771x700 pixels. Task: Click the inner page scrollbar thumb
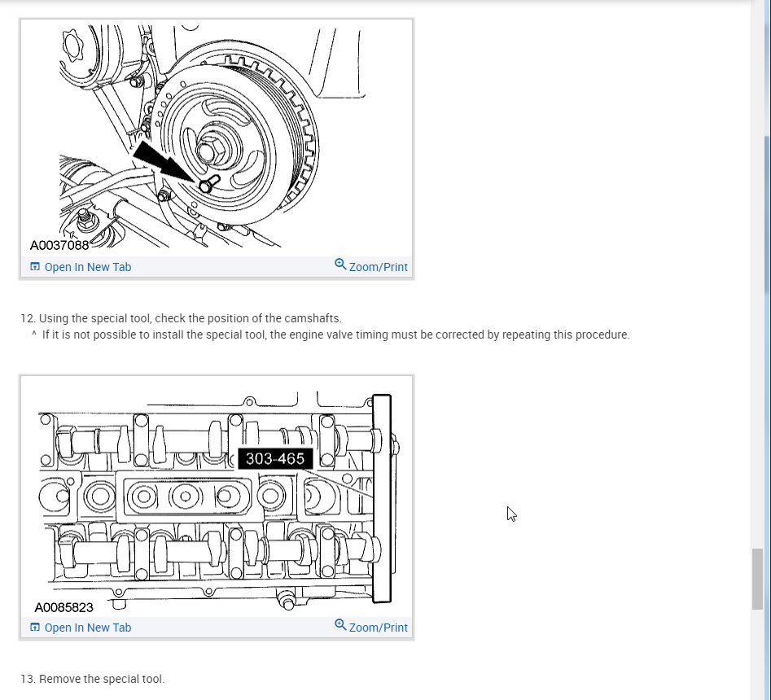click(x=757, y=579)
